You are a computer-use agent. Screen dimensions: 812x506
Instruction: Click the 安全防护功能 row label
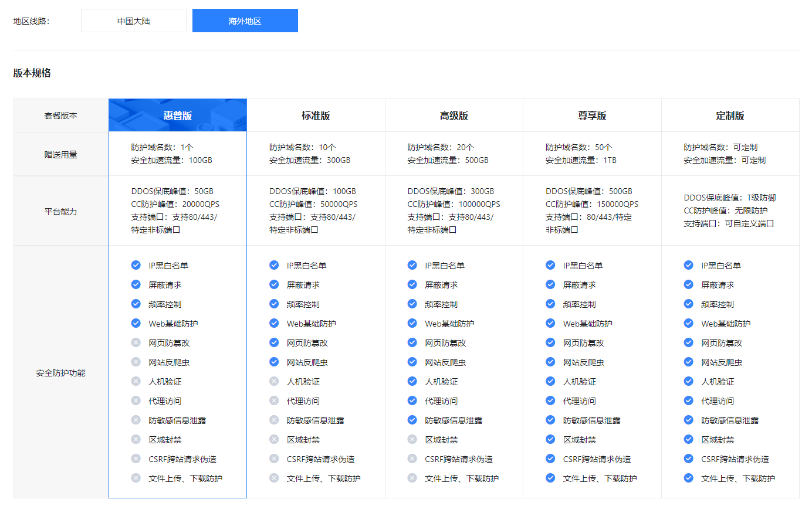[x=60, y=372]
